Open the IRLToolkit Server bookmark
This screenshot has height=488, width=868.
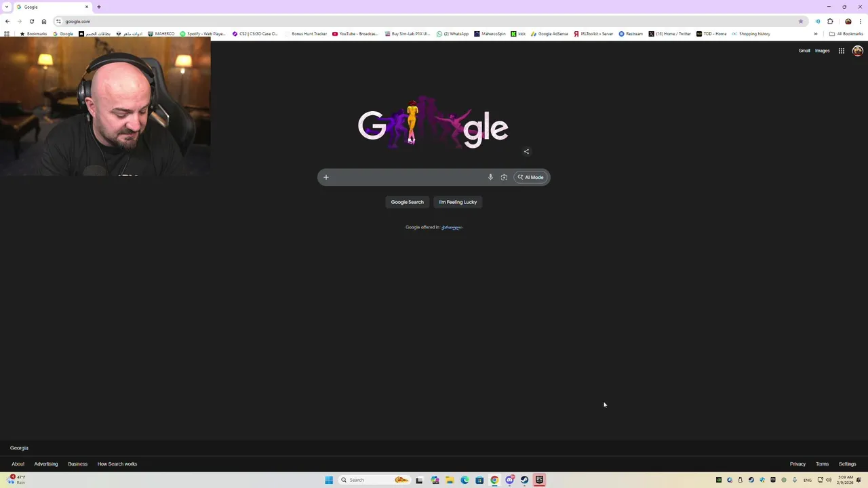point(593,34)
